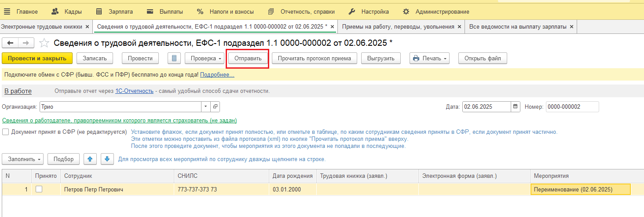The width and height of the screenshot is (644, 217).
Task: Click Прочитать протокол приема button
Action: [314, 58]
